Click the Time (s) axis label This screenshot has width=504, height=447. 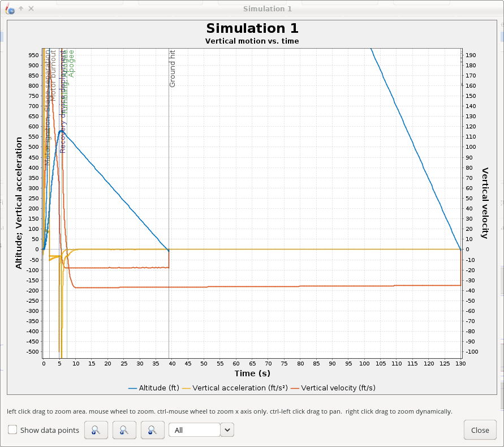pyautogui.click(x=251, y=373)
